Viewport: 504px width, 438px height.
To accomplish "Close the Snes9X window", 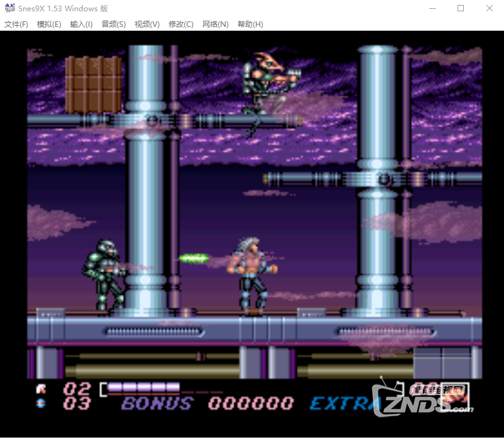I will point(489,8).
